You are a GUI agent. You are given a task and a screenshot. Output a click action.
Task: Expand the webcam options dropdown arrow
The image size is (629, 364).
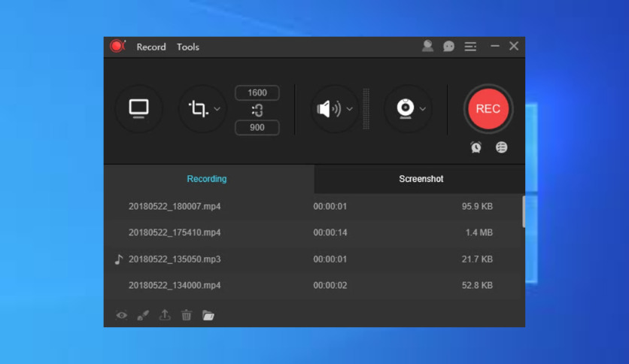pos(423,109)
